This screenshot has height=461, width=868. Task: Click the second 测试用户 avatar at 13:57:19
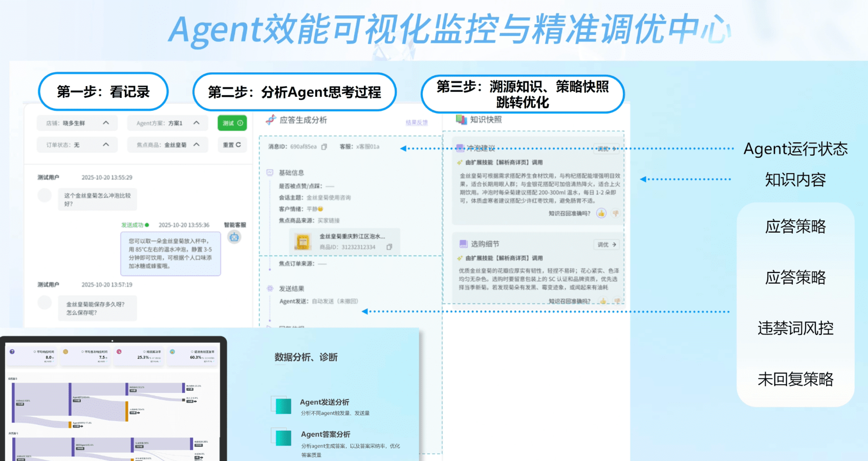tap(45, 302)
